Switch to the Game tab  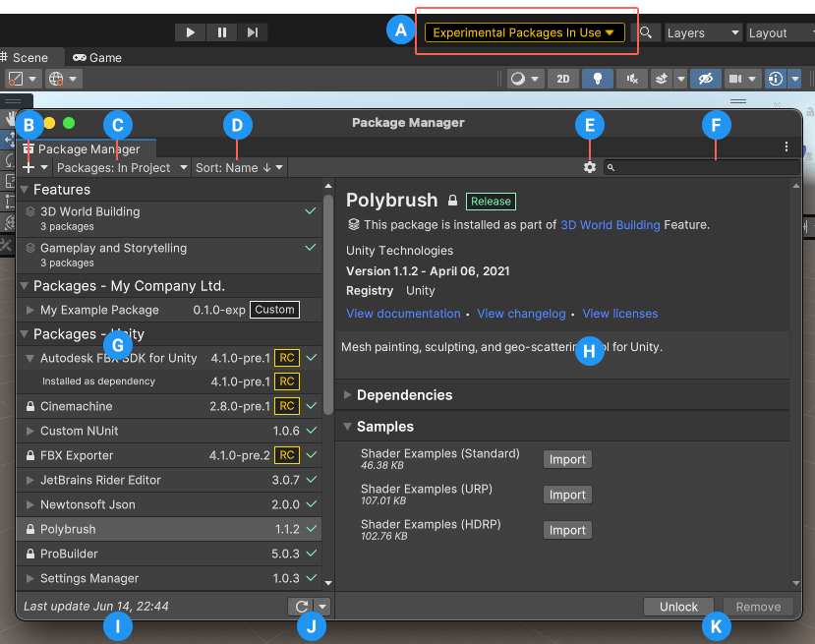(97, 57)
